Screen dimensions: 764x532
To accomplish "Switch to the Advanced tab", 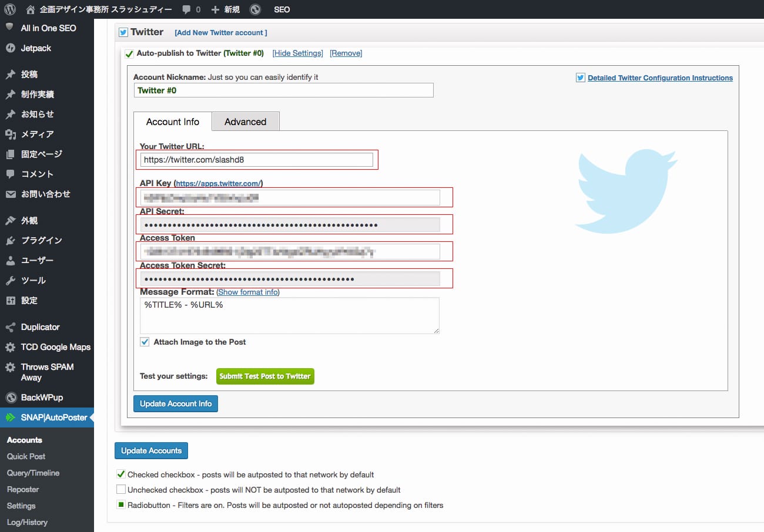I will point(246,122).
